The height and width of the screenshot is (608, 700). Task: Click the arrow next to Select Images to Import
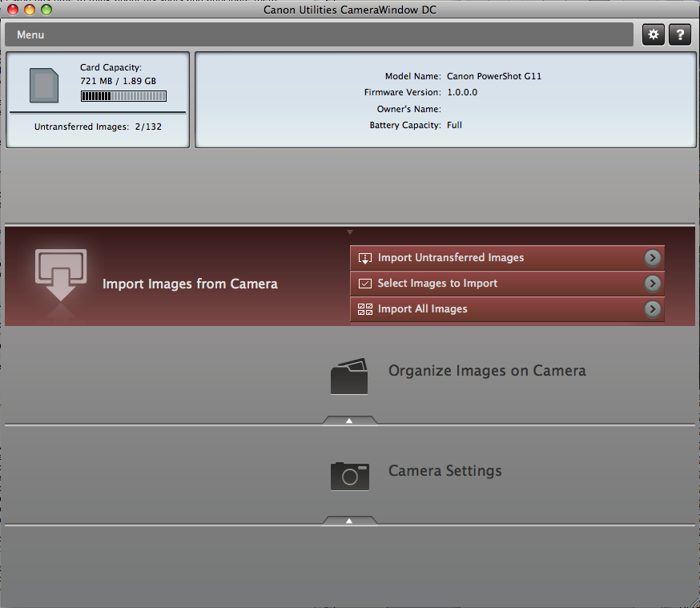click(653, 284)
